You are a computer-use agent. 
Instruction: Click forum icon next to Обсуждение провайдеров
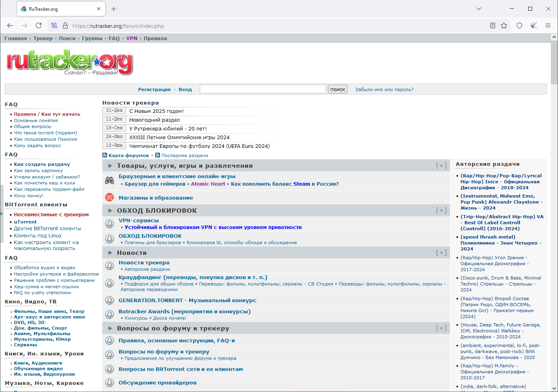click(x=109, y=383)
